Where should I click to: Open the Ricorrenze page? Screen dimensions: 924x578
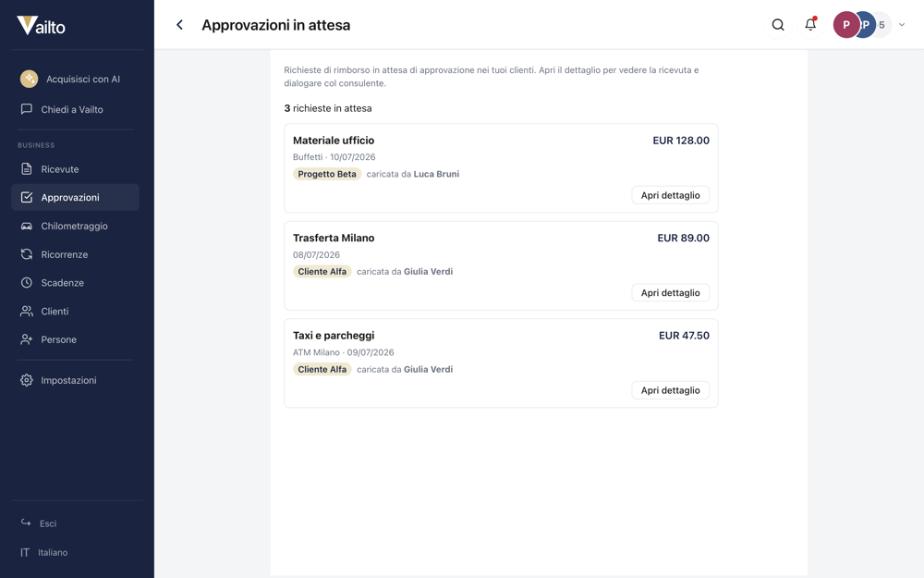(76, 254)
